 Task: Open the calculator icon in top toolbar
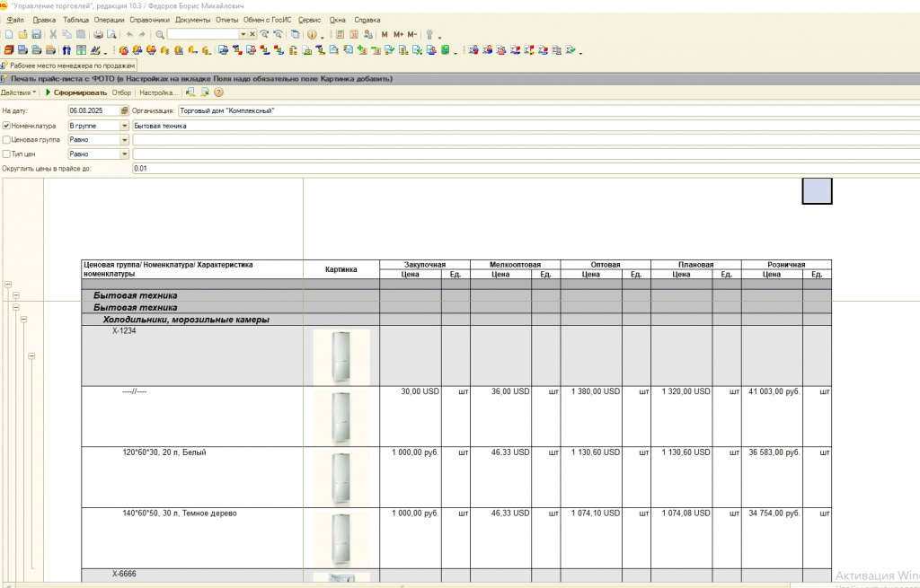point(341,34)
